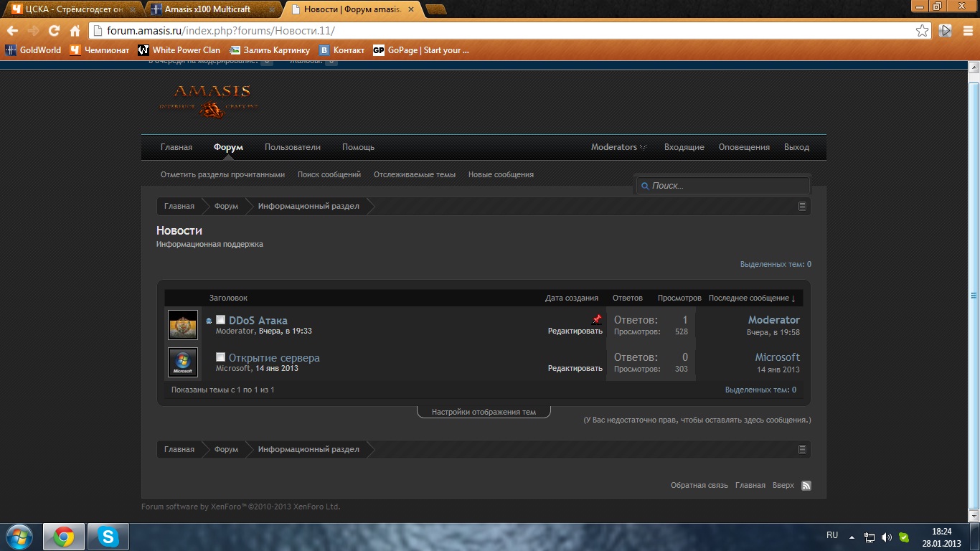This screenshot has height=551, width=980.
Task: Bookmark this page with the star icon
Action: 923,31
